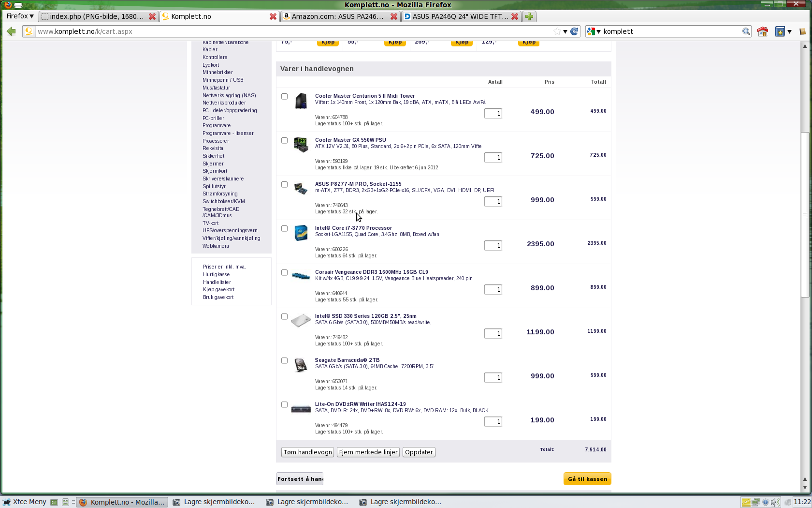
Task: Click the back arrow navigation button
Action: (11, 31)
